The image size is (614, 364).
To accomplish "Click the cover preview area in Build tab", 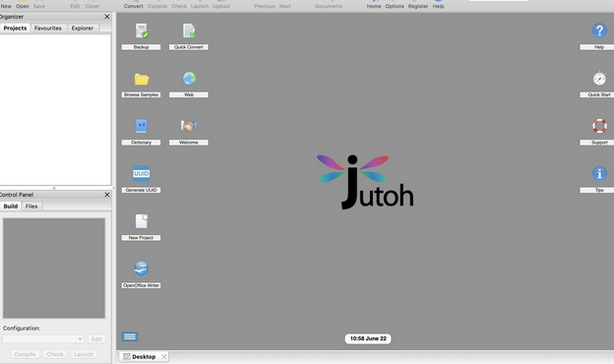I will click(54, 269).
